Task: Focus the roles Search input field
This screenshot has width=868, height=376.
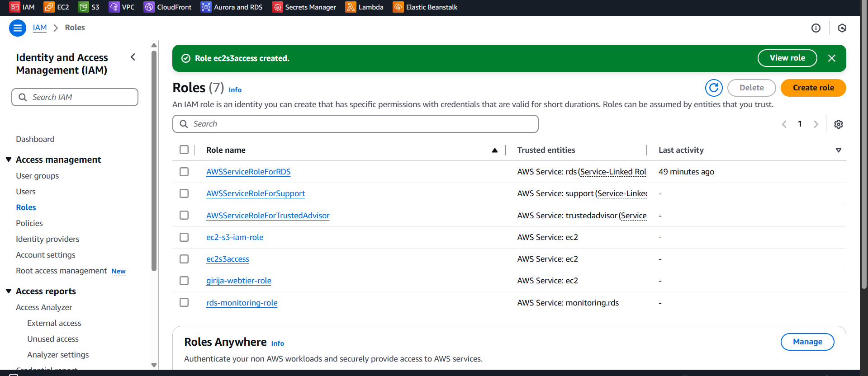Action: [x=356, y=124]
